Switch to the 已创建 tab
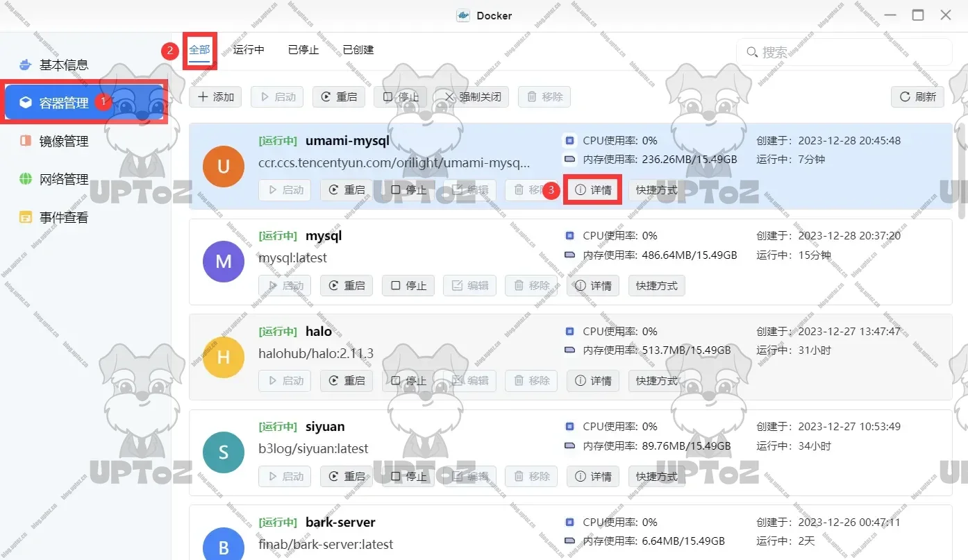This screenshot has height=560, width=968. pos(358,50)
